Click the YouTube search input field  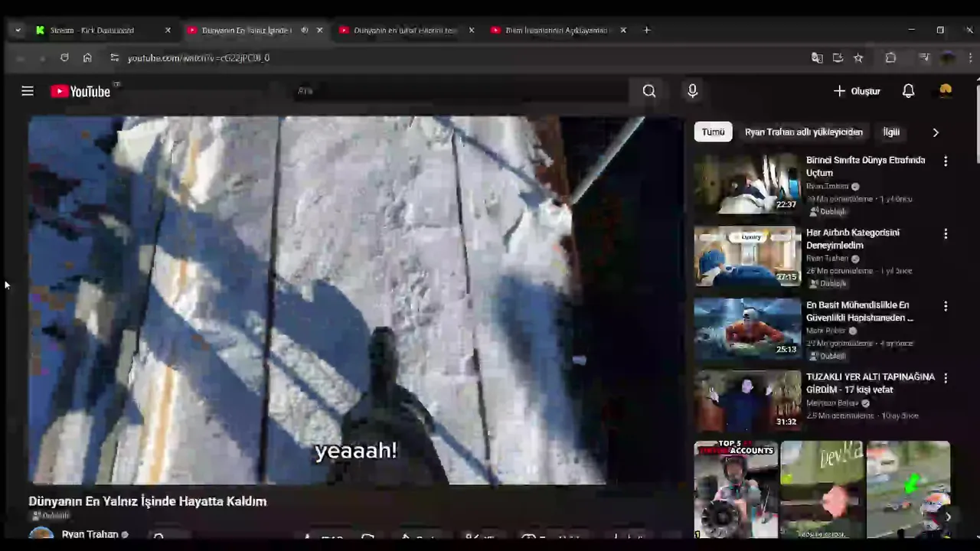click(458, 91)
